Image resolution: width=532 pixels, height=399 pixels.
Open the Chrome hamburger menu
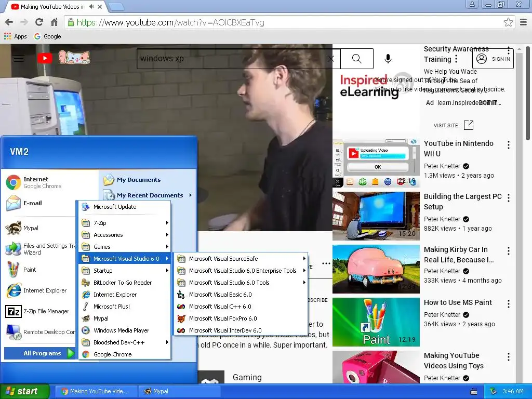point(524,22)
